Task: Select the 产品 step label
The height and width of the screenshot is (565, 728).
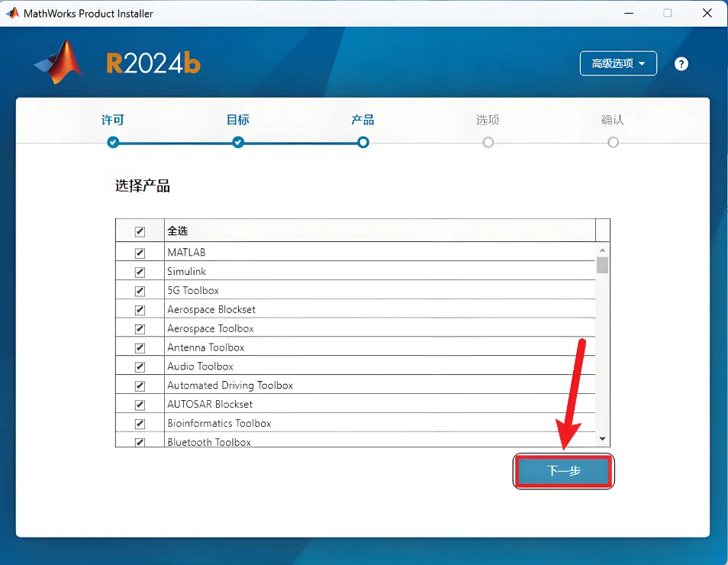Action: (362, 120)
